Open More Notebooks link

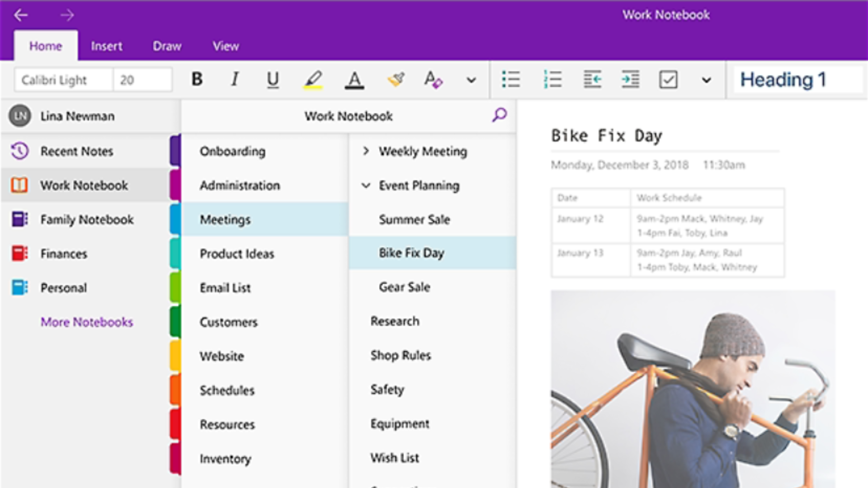click(x=85, y=322)
